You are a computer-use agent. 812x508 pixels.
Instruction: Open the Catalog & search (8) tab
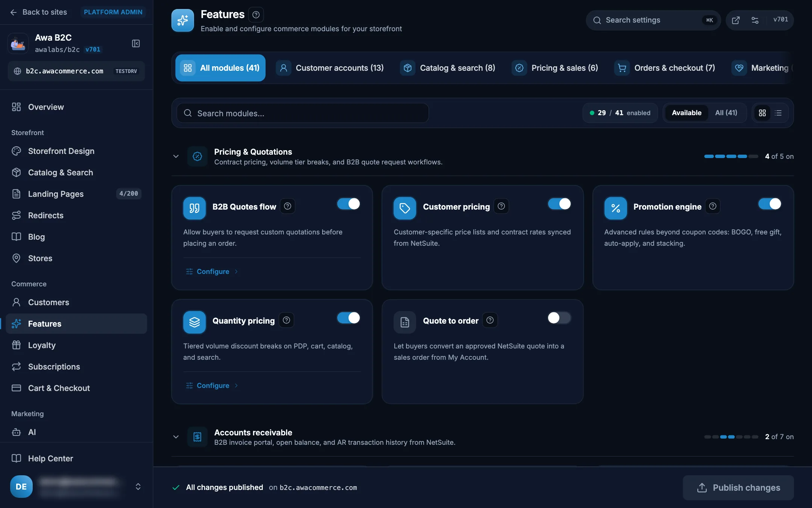pos(448,68)
